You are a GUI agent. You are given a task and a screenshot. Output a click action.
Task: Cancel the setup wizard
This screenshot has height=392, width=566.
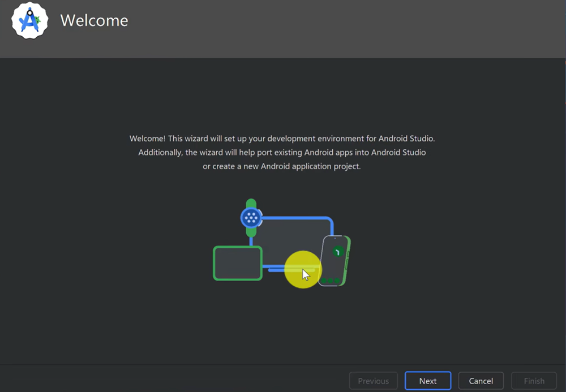pyautogui.click(x=481, y=381)
